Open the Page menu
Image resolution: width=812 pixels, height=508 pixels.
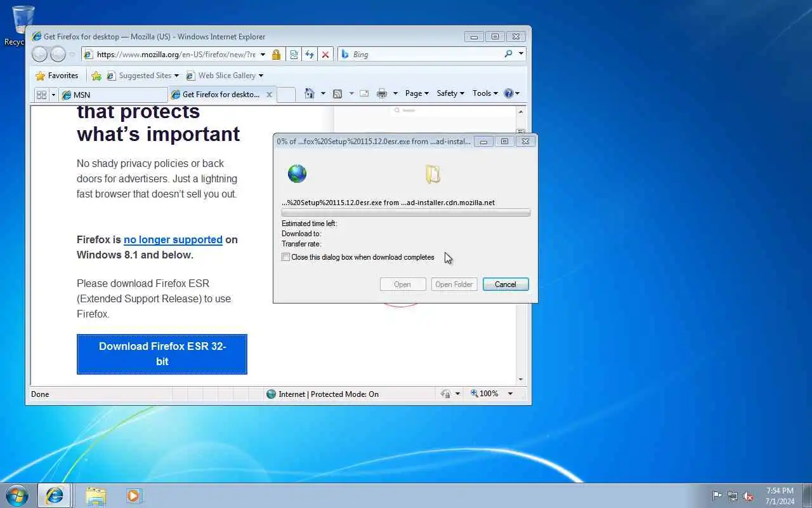click(417, 93)
